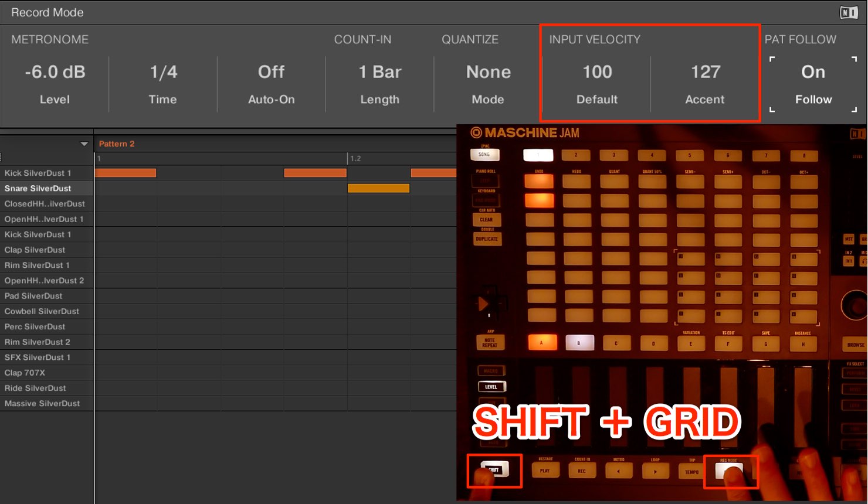The width and height of the screenshot is (868, 504).
Task: Toggle Pattern Follow On setting
Action: coord(813,72)
